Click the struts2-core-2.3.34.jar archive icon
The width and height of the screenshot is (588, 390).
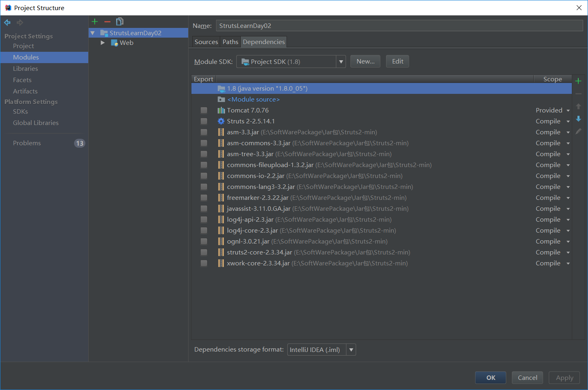tap(221, 252)
